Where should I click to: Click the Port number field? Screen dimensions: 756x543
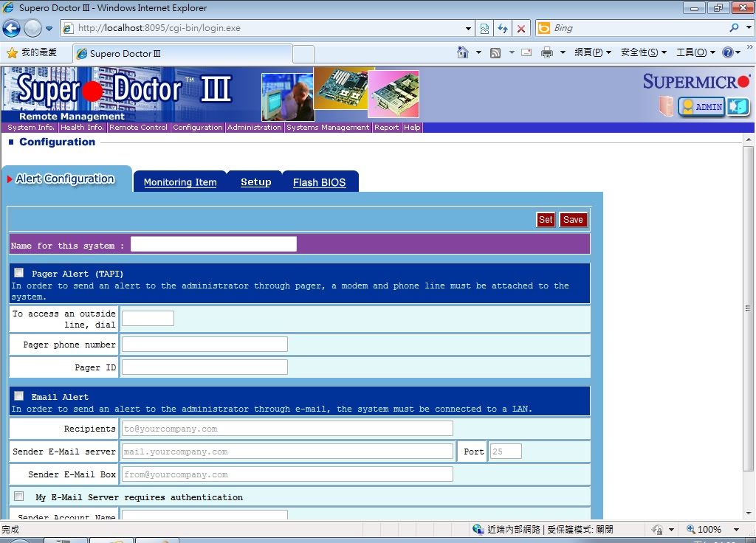point(505,452)
